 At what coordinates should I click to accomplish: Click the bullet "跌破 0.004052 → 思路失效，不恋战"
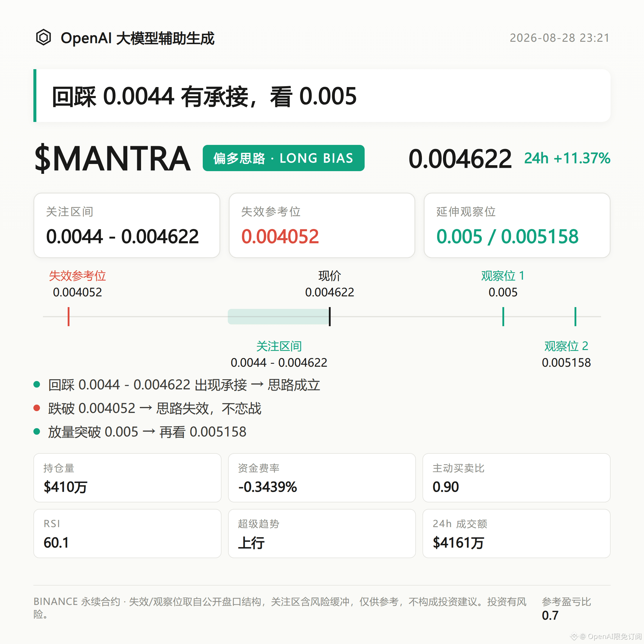(x=155, y=408)
